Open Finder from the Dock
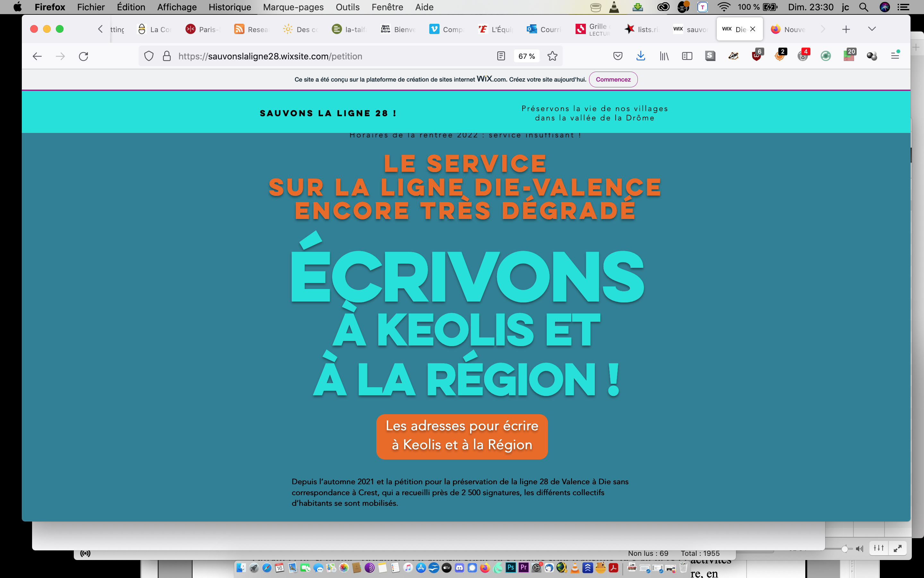 coord(241,568)
